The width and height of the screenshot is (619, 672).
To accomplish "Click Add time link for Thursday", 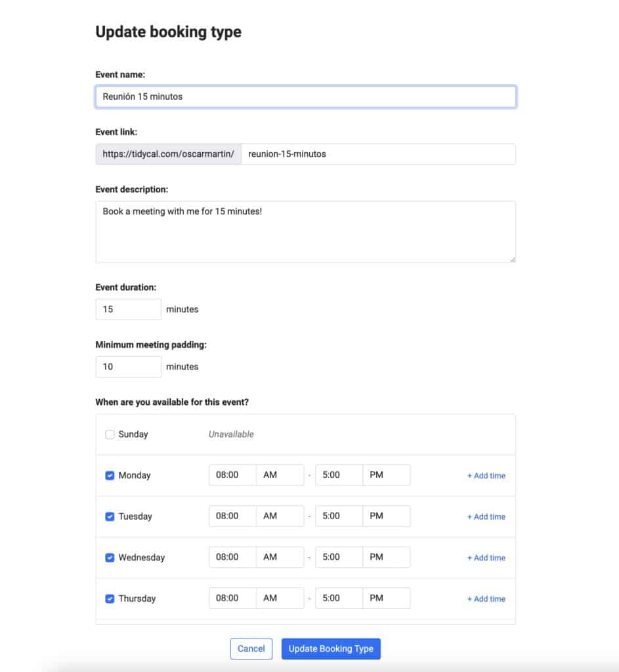I will pos(486,599).
